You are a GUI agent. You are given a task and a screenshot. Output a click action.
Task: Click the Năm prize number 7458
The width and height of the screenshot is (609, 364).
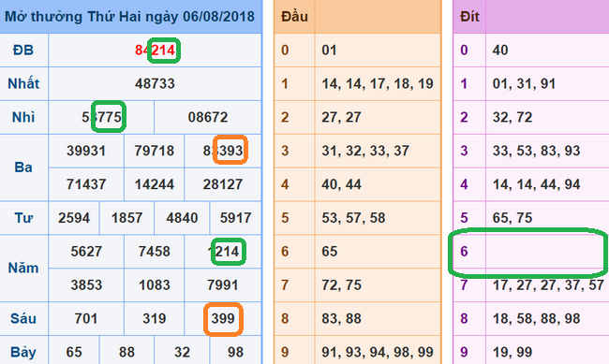(x=155, y=252)
